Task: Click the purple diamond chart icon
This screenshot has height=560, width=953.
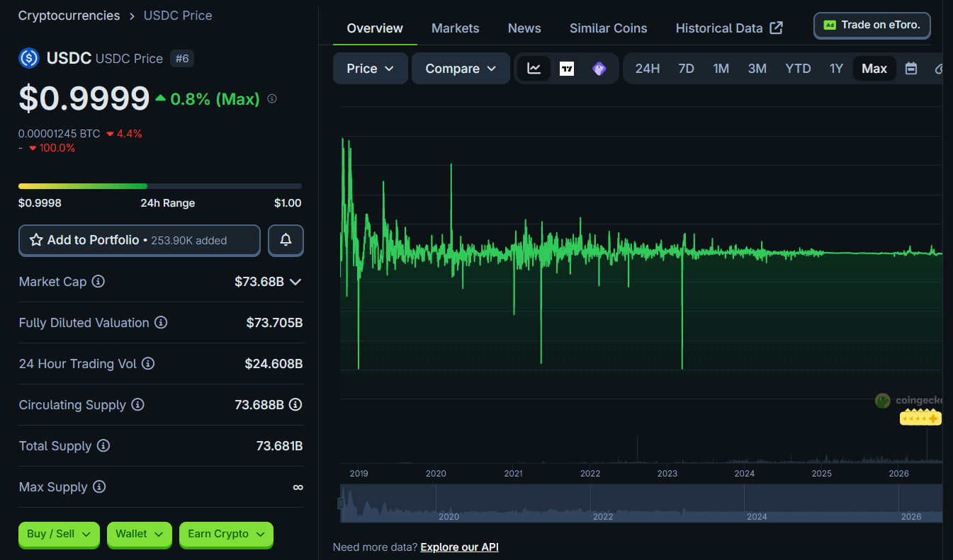Action: click(599, 69)
